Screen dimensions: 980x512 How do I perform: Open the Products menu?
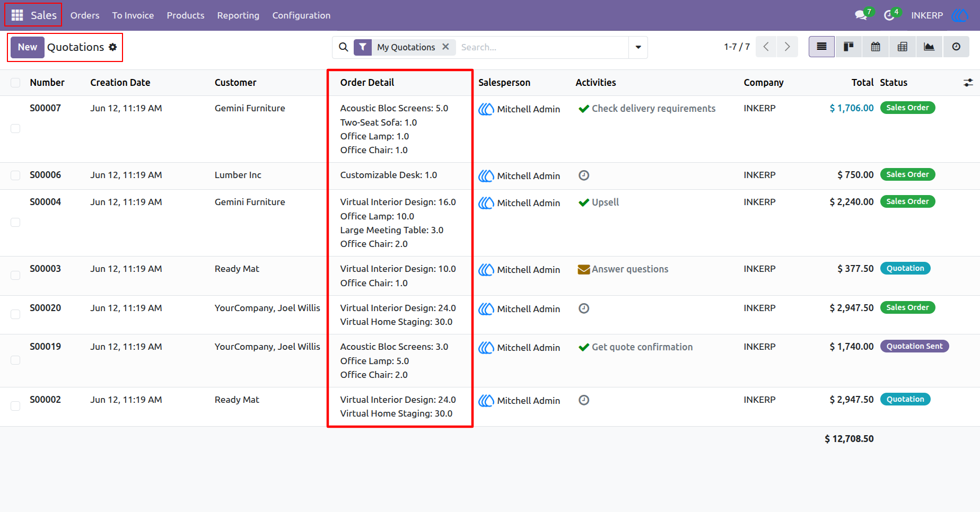tap(186, 15)
